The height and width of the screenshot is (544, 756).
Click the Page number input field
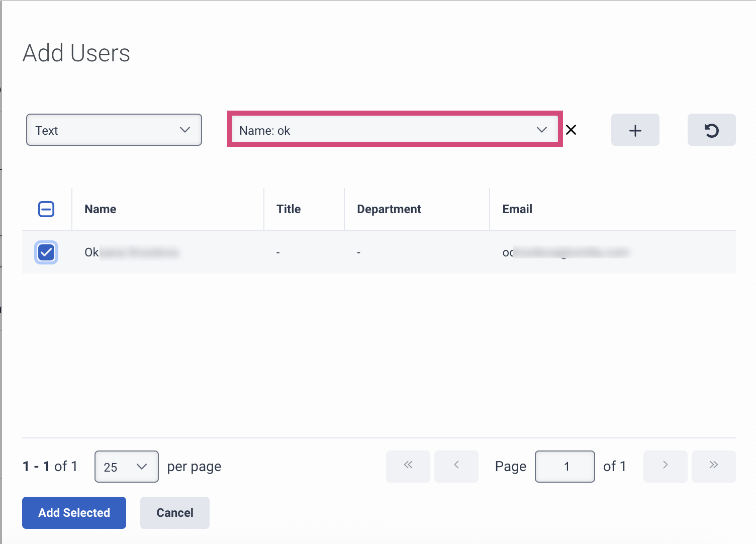(565, 467)
